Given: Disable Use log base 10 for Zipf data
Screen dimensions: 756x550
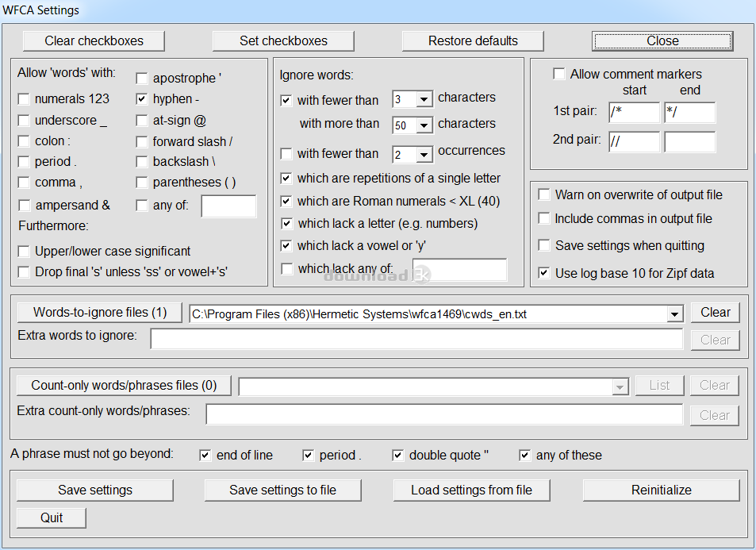Looking at the screenshot, I should tap(544, 273).
